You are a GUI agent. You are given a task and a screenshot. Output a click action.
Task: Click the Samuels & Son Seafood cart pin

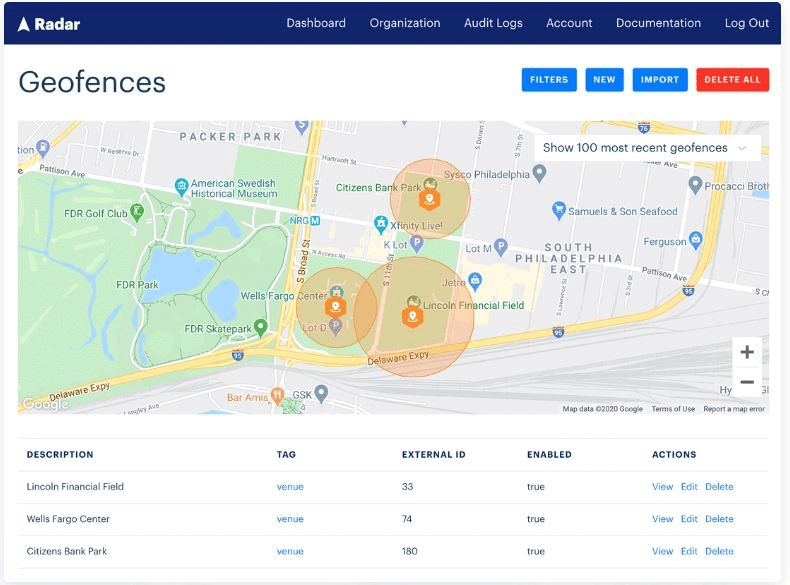click(558, 210)
